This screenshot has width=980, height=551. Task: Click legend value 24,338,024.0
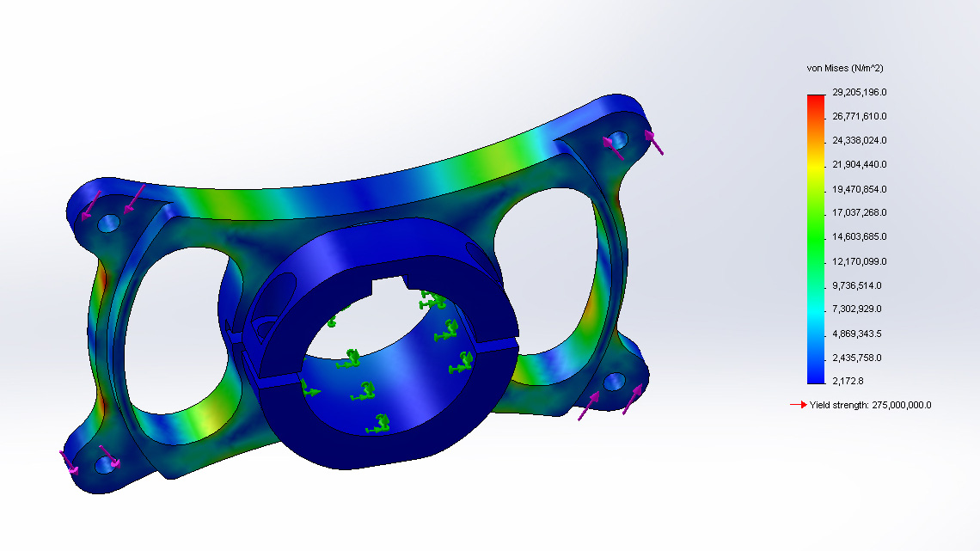click(860, 140)
